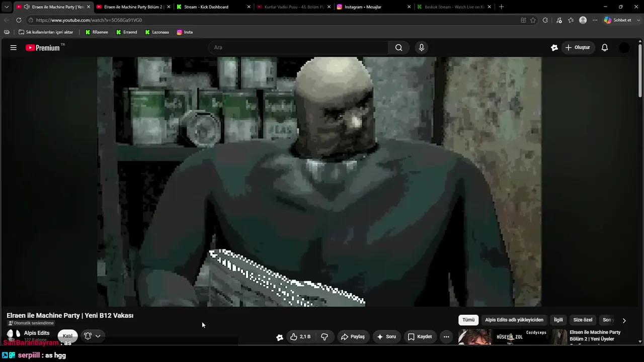This screenshot has width=644, height=362.
Task: Open the YouTube guide hamburger menu
Action: tap(14, 48)
